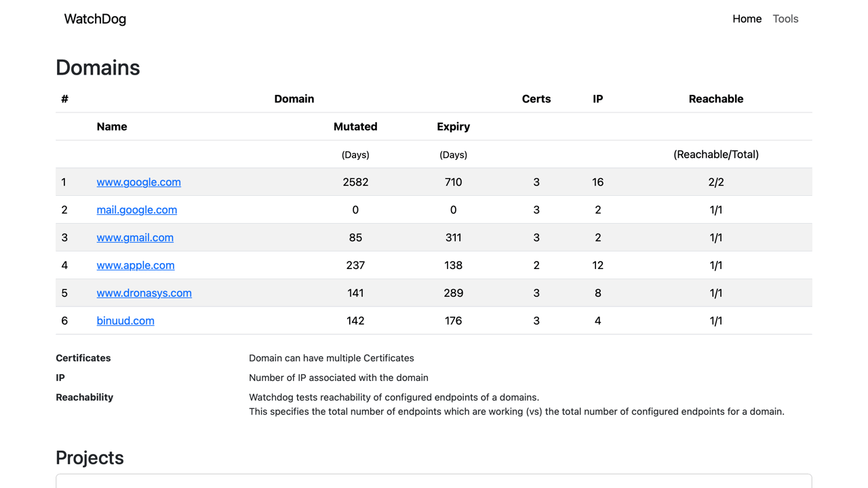This screenshot has width=868, height=488.
Task: Click the Projects section heading
Action: coord(90,457)
